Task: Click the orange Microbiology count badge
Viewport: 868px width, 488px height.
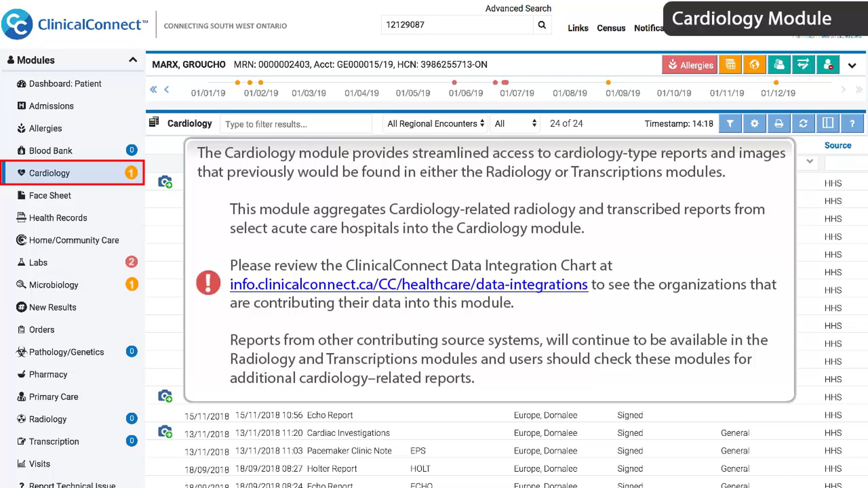Action: (132, 284)
